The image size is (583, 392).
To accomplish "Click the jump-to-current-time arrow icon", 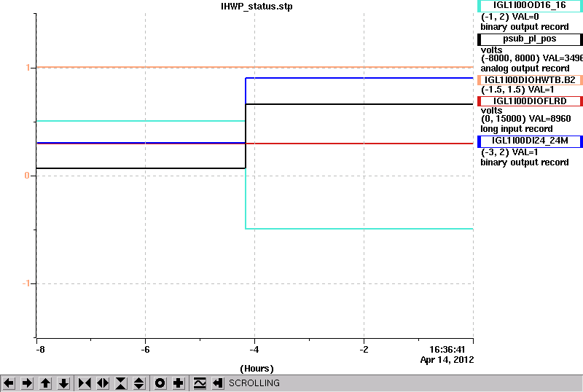I will tap(218, 383).
